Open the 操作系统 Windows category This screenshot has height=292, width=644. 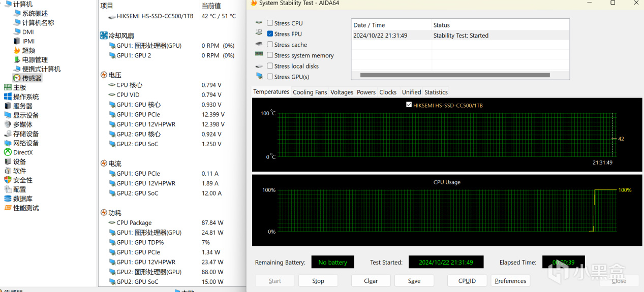(26, 96)
